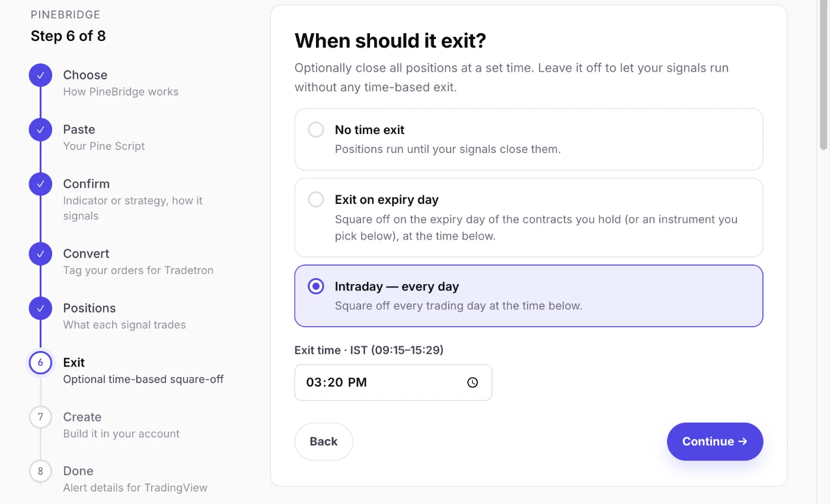Click the Paste step checkmark circle
The image size is (830, 504).
pos(40,130)
